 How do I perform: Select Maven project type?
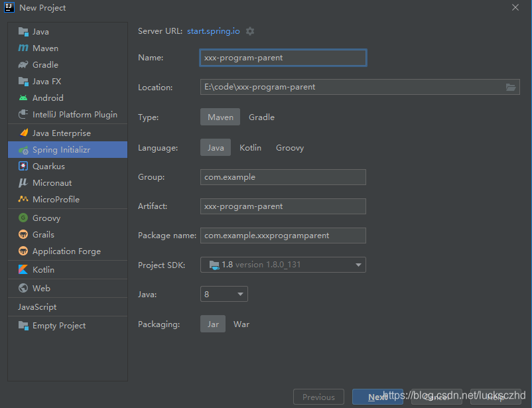click(x=220, y=117)
